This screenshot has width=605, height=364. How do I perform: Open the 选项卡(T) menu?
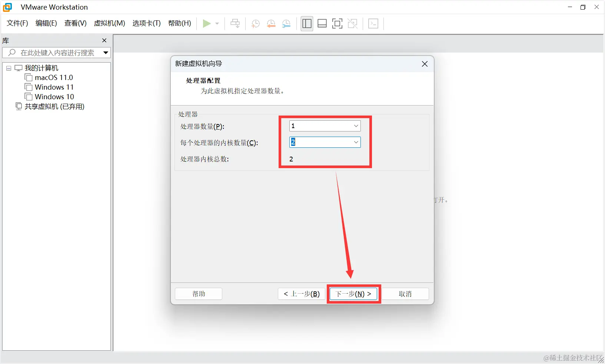click(x=147, y=23)
